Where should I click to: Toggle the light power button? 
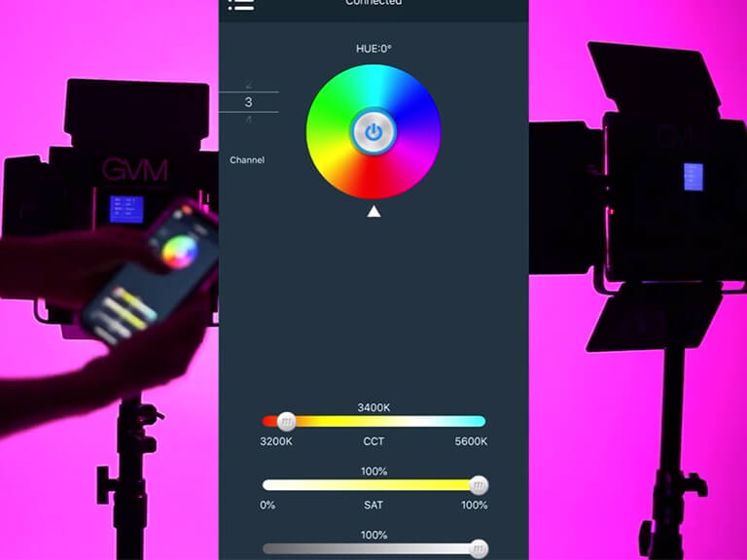click(x=373, y=132)
